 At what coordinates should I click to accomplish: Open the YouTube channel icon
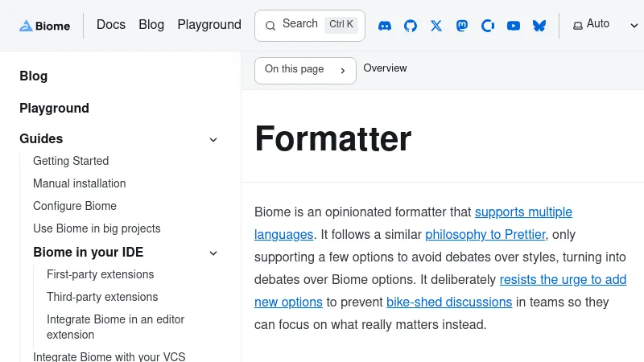(514, 26)
